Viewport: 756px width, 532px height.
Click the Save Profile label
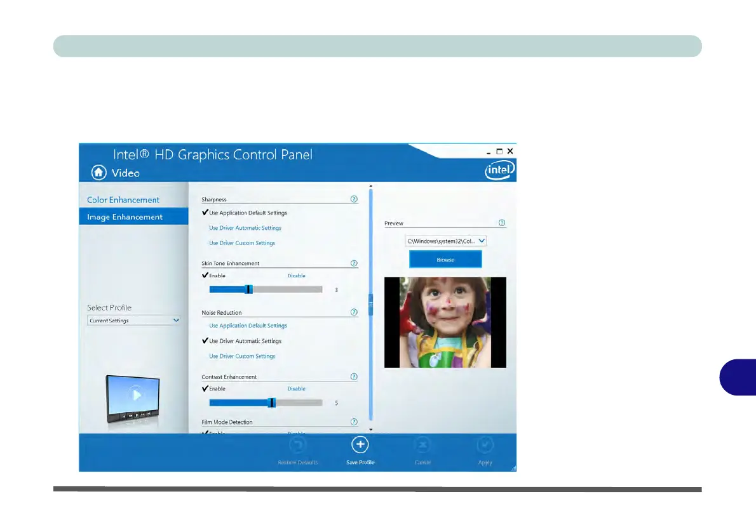pos(360,463)
